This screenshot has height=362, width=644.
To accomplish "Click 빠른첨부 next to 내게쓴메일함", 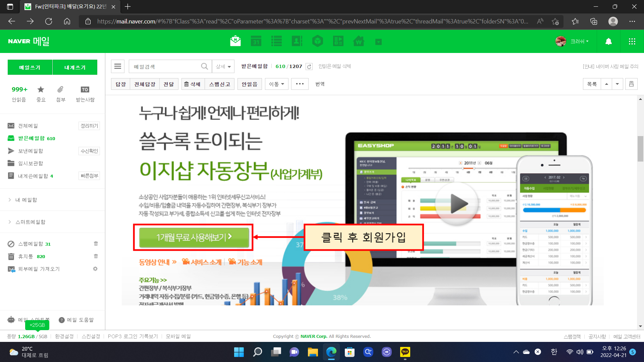I will (x=89, y=176).
